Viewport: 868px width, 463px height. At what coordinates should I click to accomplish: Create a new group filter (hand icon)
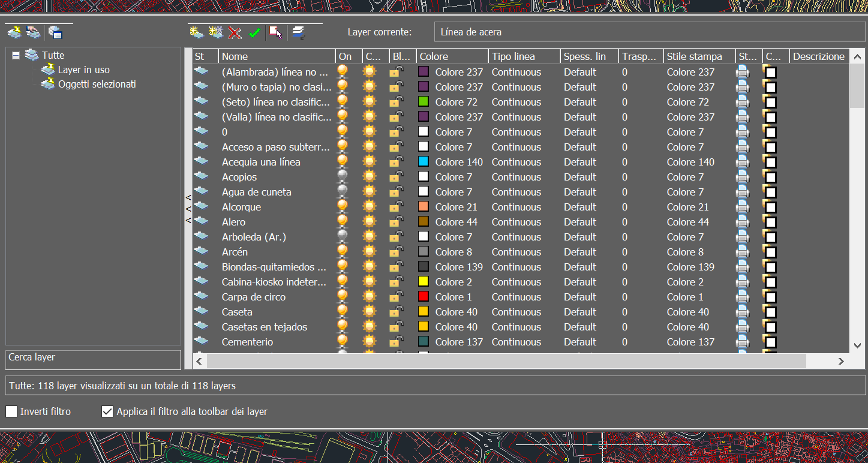tap(33, 32)
